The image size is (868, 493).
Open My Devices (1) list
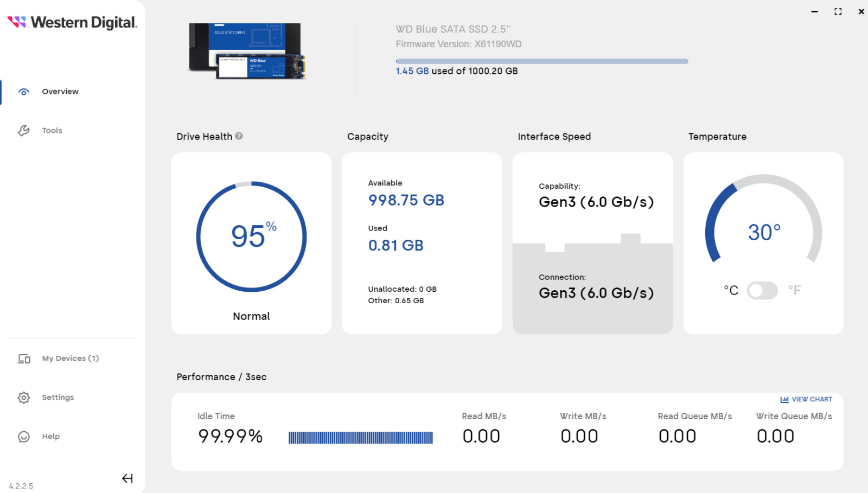click(71, 358)
